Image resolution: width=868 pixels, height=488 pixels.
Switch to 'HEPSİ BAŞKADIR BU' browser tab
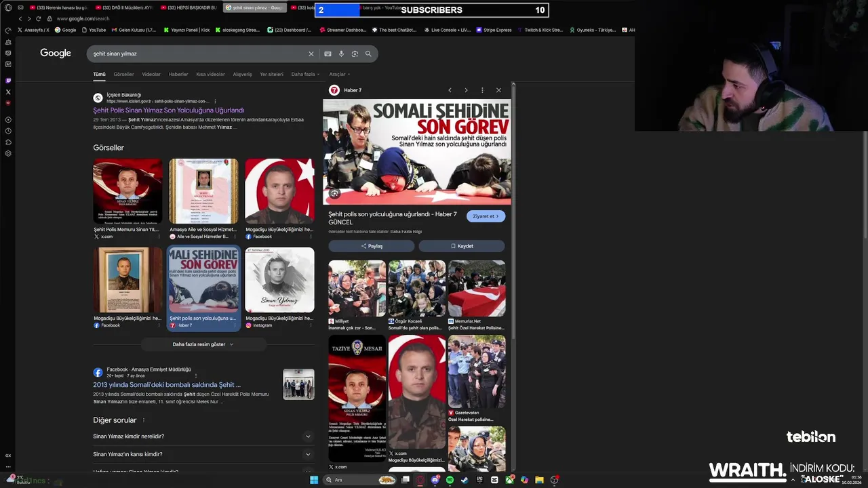click(189, 7)
